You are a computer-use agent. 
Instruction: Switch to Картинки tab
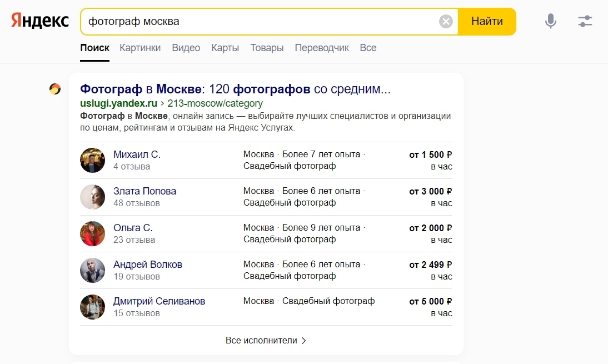point(140,48)
